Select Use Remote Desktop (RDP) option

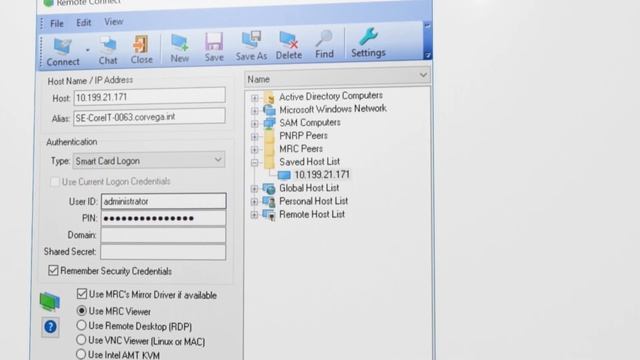81,325
